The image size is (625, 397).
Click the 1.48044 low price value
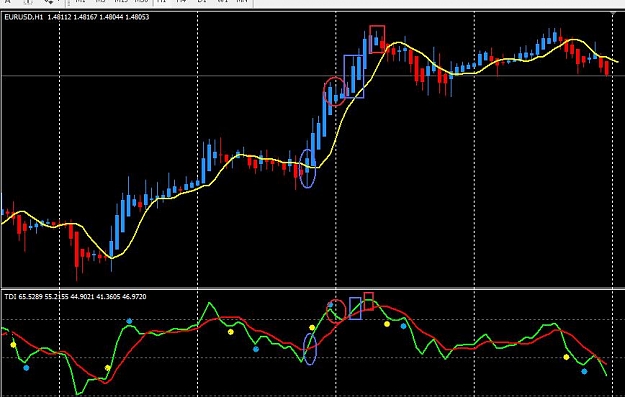[x=111, y=17]
